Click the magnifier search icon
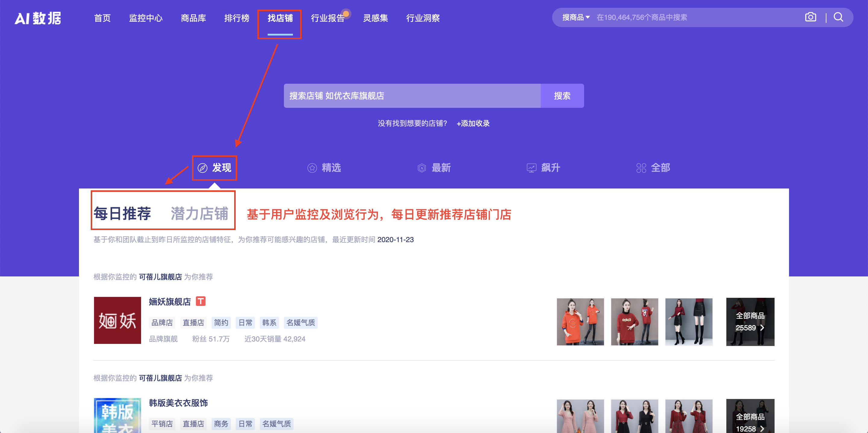 (x=838, y=17)
